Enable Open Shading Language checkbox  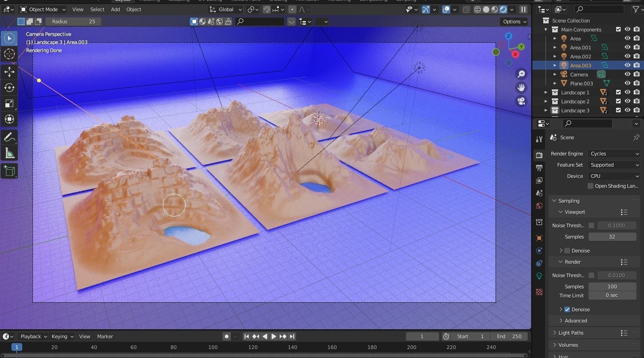590,186
